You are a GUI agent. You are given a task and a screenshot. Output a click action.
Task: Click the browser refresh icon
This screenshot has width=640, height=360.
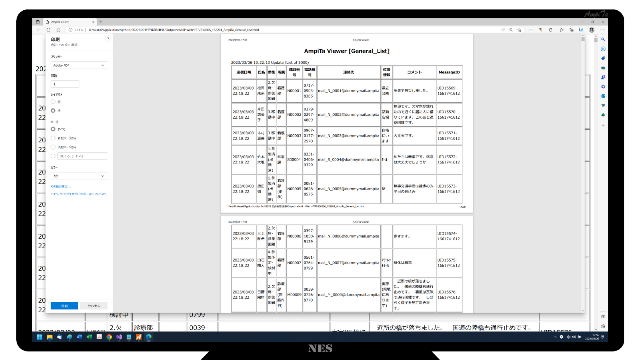click(49, 30)
